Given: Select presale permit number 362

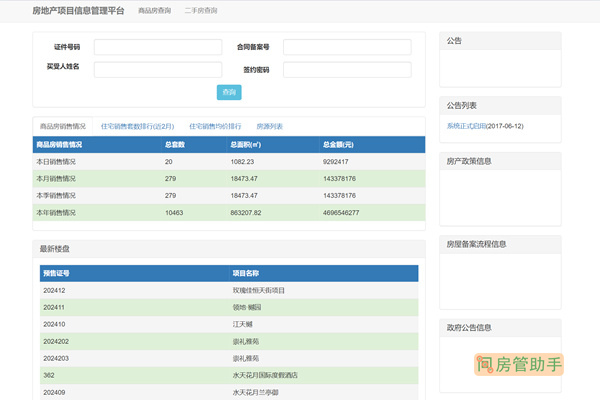Looking at the screenshot, I should coord(49,375).
